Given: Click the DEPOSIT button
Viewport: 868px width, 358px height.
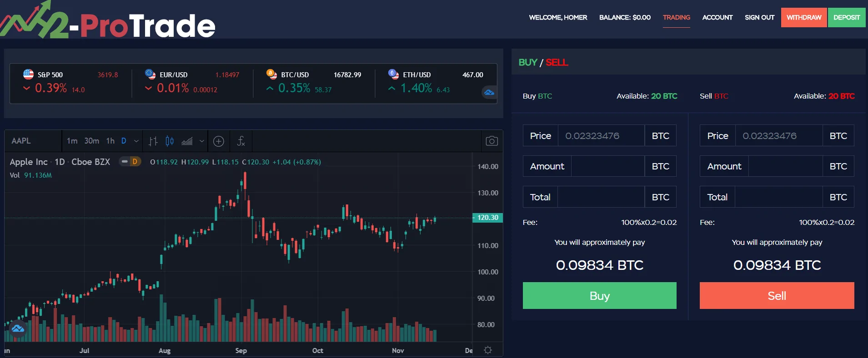Looking at the screenshot, I should pos(847,18).
